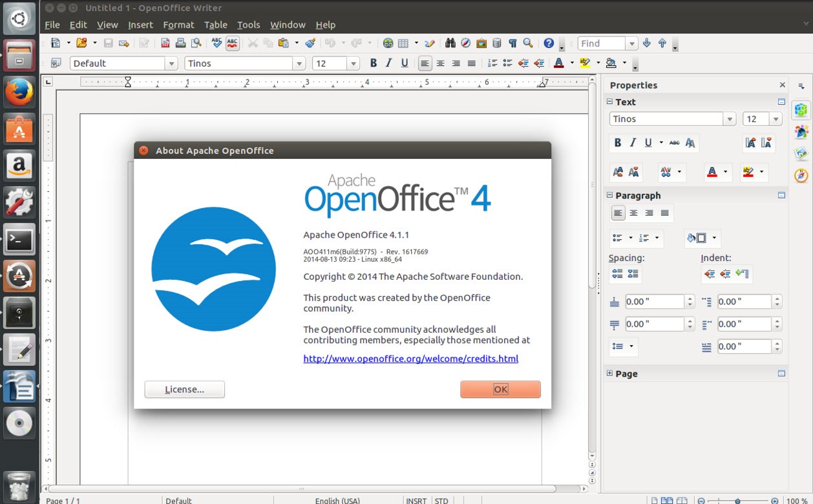The width and height of the screenshot is (813, 504).
Task: Open the Gallery
Action: pos(481,43)
